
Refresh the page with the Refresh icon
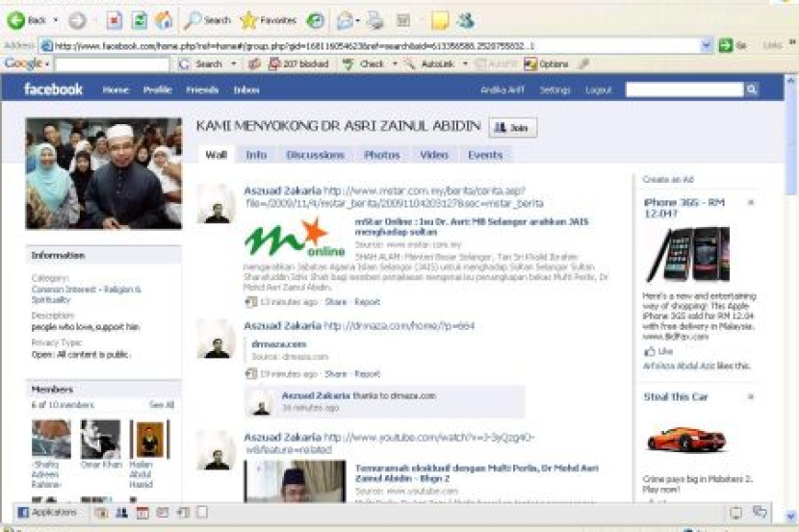pos(140,19)
